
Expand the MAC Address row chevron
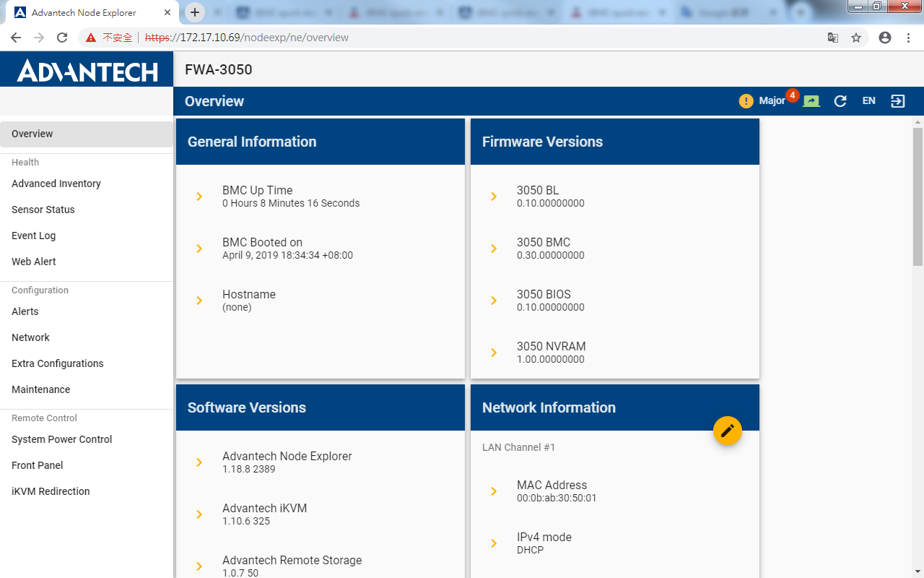[494, 491]
